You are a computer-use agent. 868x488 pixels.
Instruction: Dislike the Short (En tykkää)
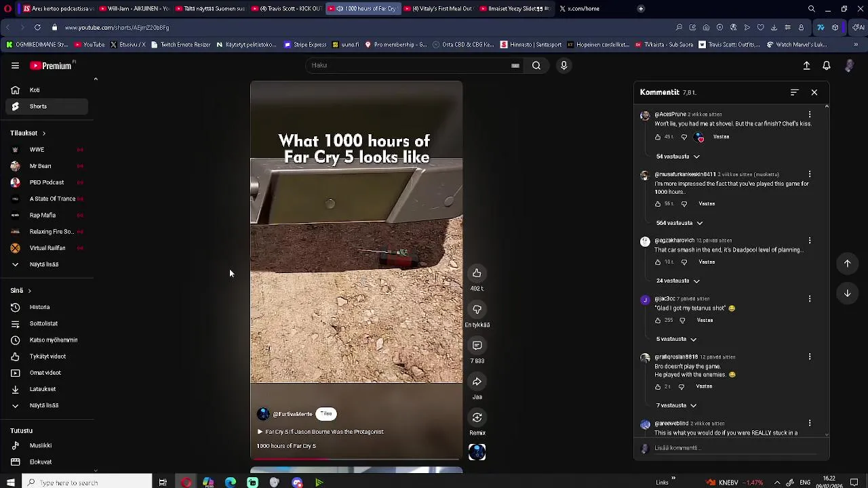pyautogui.click(x=477, y=309)
